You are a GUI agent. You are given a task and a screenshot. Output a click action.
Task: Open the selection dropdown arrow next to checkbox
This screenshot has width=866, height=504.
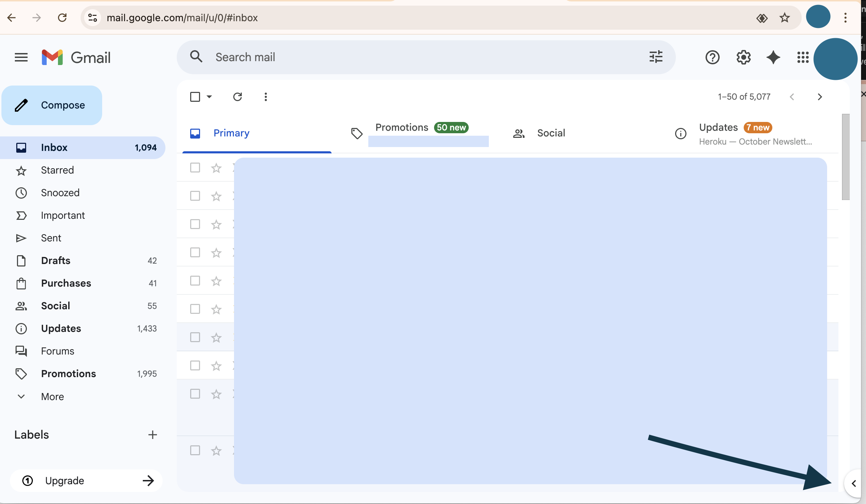[209, 96]
